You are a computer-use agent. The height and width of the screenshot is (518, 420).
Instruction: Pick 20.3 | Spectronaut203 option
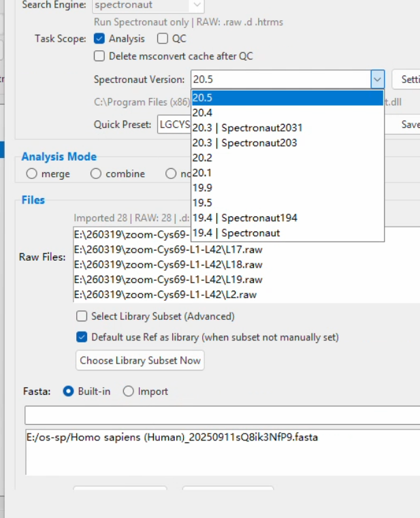click(x=287, y=143)
